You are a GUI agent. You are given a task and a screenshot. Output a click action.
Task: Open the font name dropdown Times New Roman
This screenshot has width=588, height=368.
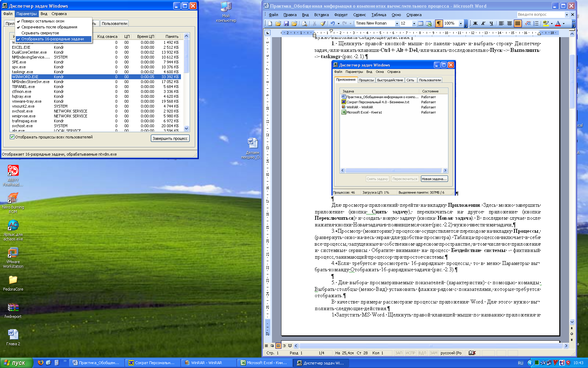tap(397, 23)
